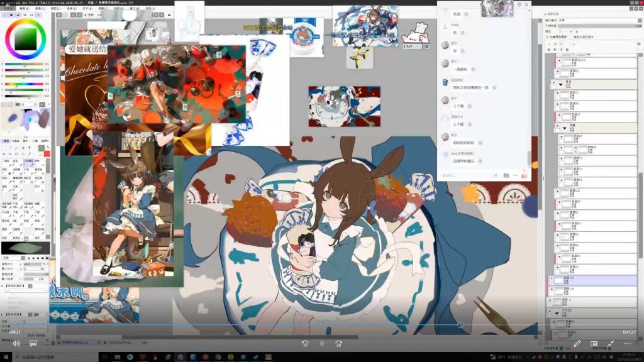This screenshot has width=644, height=362.
Task: Open the 窗口 (Window) menu
Action: (135, 8)
